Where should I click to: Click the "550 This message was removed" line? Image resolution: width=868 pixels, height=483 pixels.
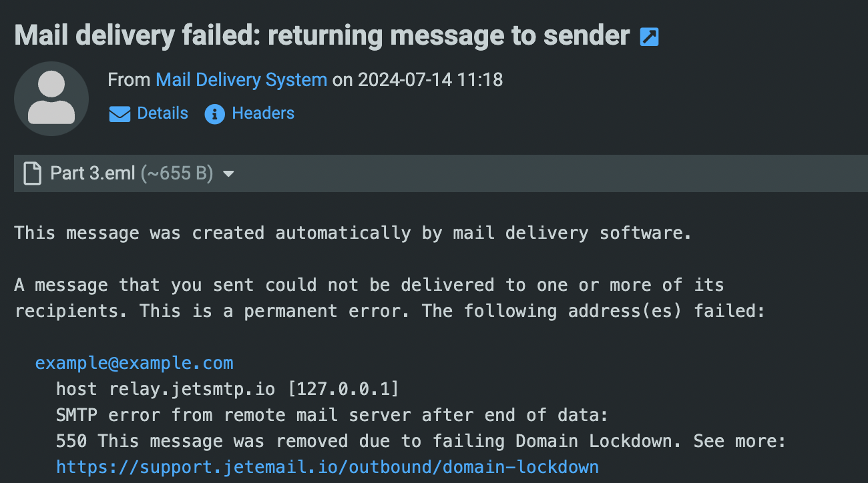(x=421, y=441)
